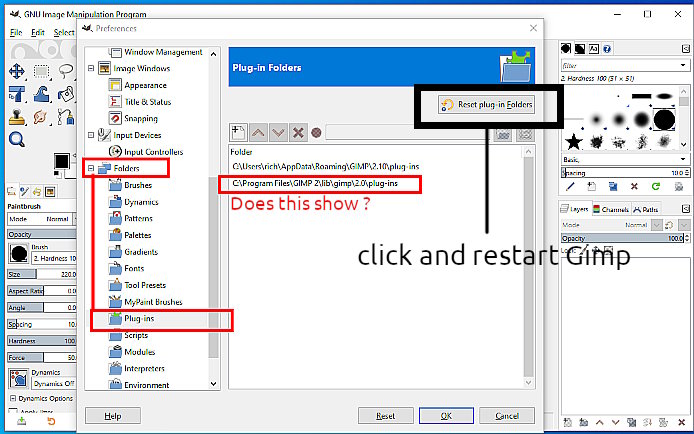Open the Tool Presets folder preferences
The height and width of the screenshot is (434, 694).
coord(145,285)
